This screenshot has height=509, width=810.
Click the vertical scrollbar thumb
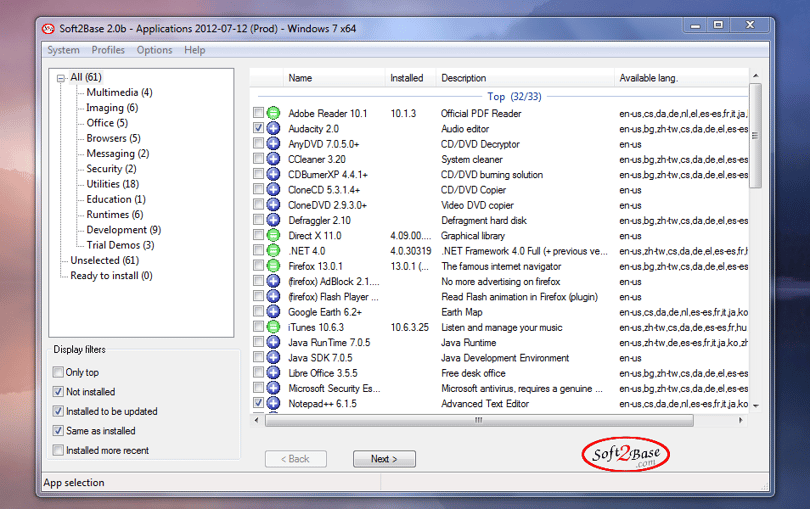tap(755, 135)
